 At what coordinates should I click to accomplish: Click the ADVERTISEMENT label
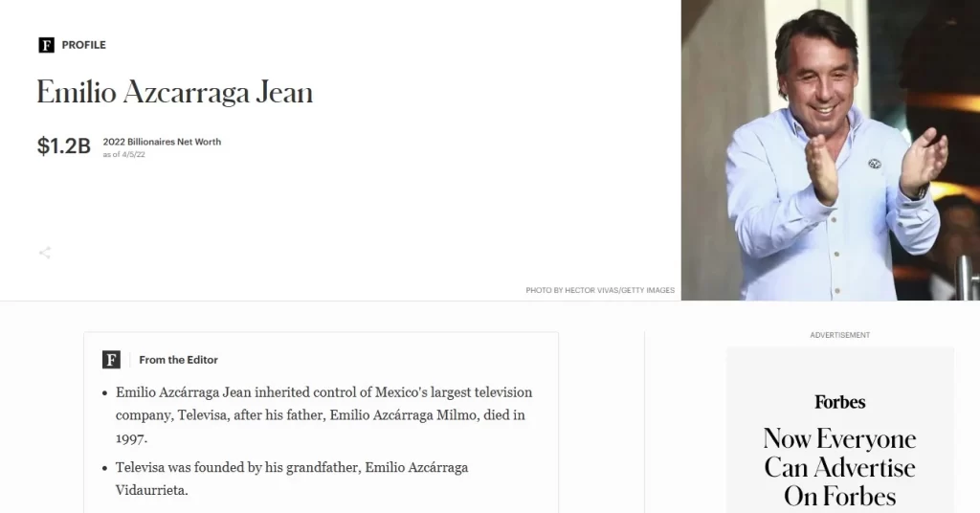tap(840, 335)
